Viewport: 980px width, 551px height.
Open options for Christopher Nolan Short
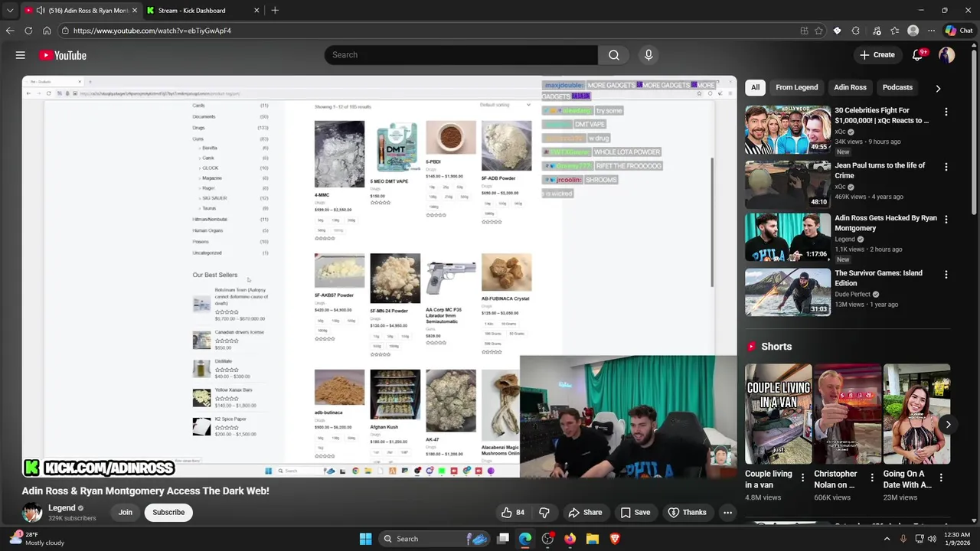tap(871, 478)
